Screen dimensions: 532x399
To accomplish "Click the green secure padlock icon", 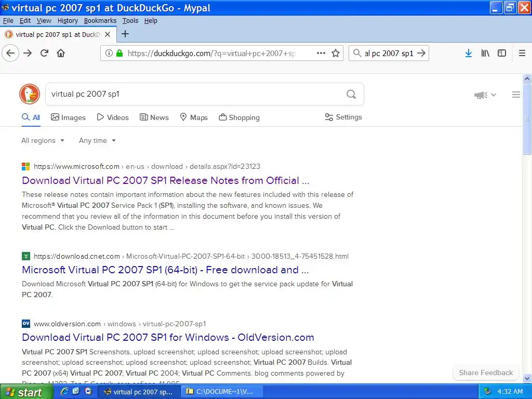I will 119,53.
